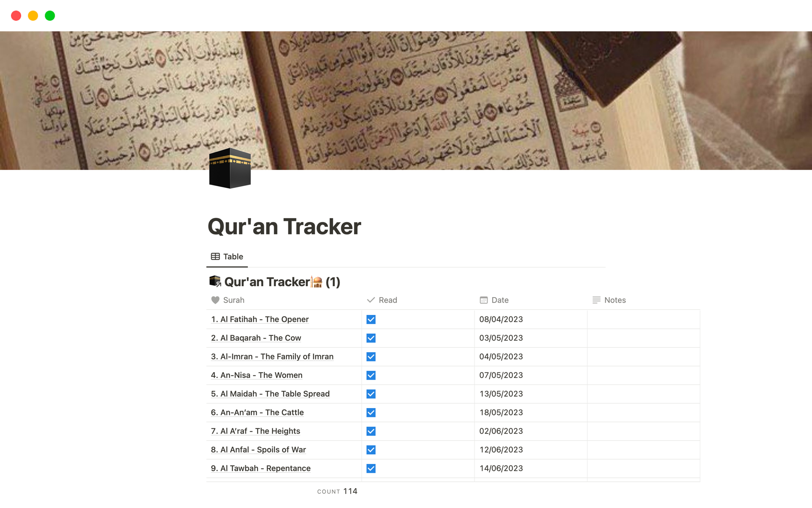Click the Kaaba emoji before Qur'an Tracker heading
Image resolution: width=812 pixels, height=508 pixels.
(214, 281)
